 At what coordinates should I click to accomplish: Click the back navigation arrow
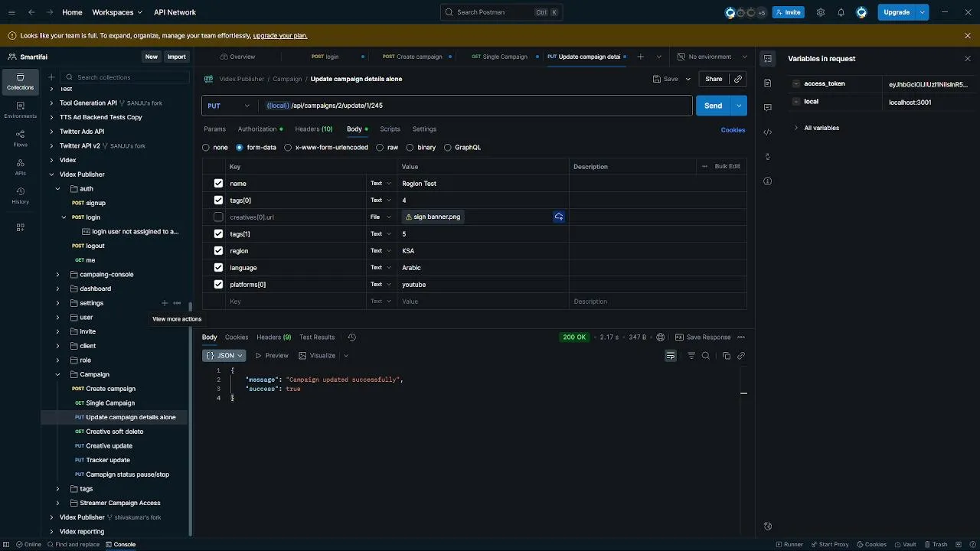[31, 12]
